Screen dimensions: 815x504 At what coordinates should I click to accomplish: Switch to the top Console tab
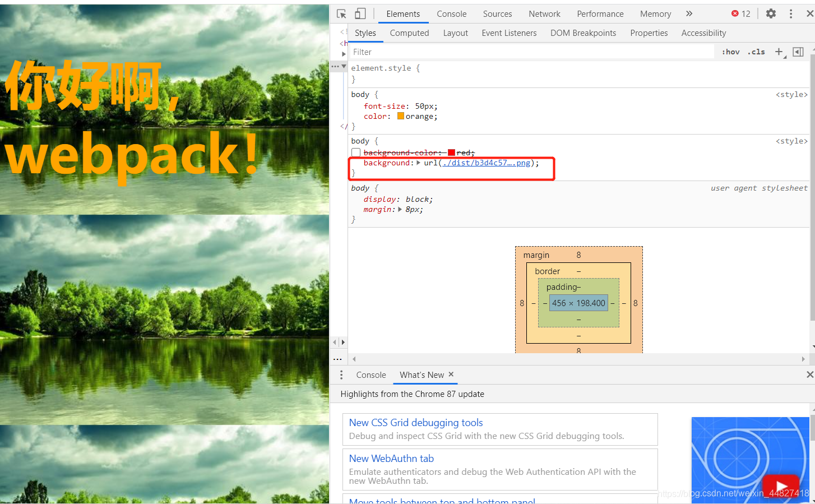(452, 14)
